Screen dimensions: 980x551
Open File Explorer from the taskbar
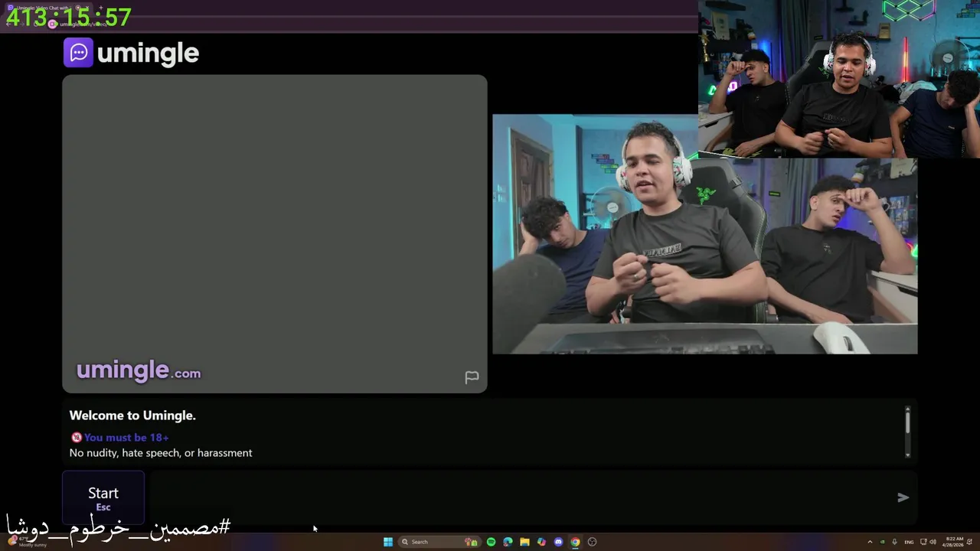click(x=524, y=542)
